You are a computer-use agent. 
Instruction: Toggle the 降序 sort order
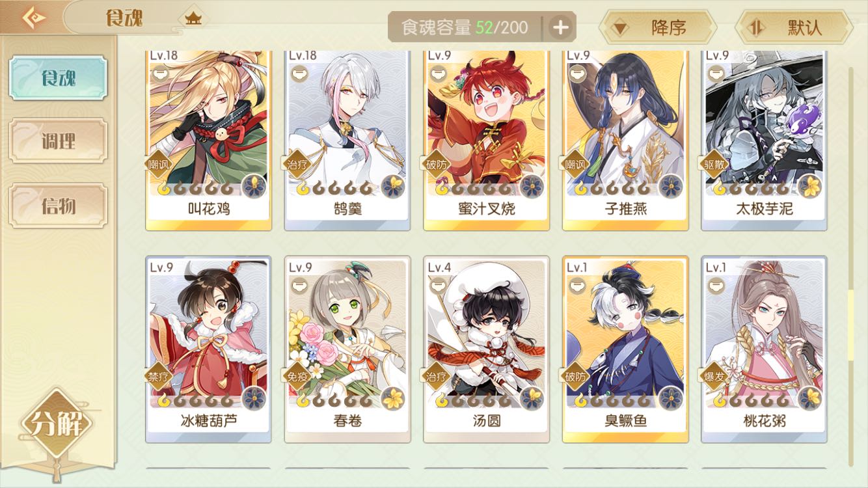click(x=658, y=27)
